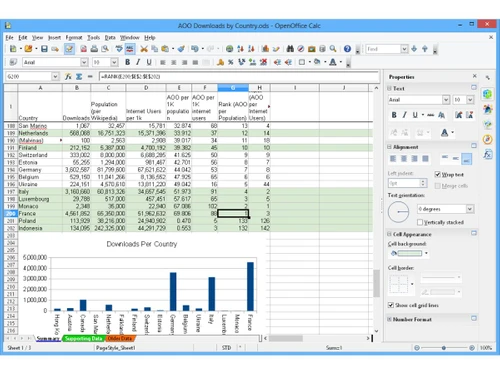Viewport: 500px width, 375px height.
Task: Click the Export as PDF icon
Action: coord(83,49)
